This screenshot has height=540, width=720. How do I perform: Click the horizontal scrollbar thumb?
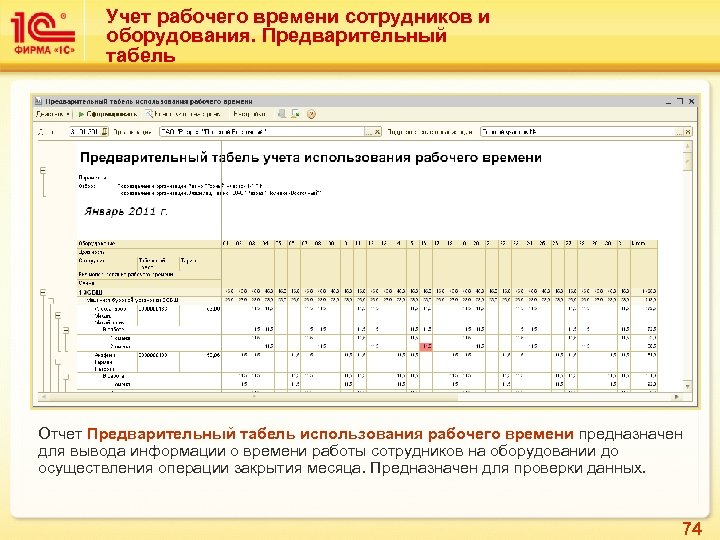point(253,396)
